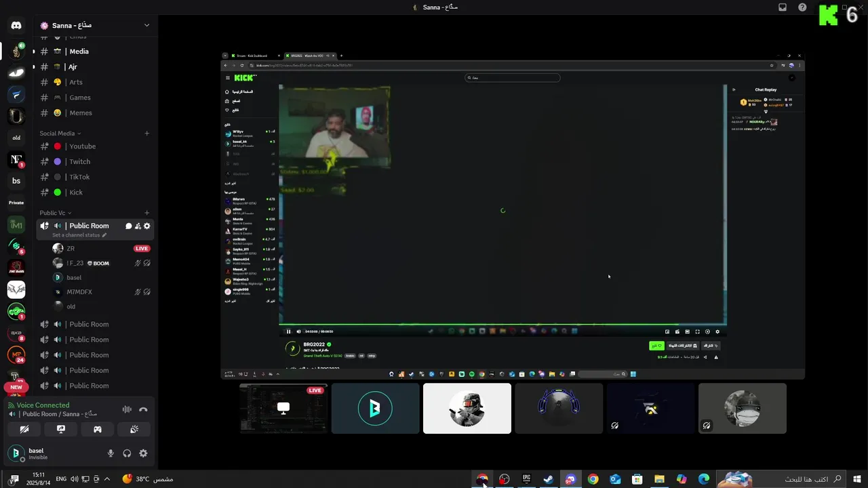Open chat for active Public Room
The image size is (868, 488).
[x=128, y=226]
